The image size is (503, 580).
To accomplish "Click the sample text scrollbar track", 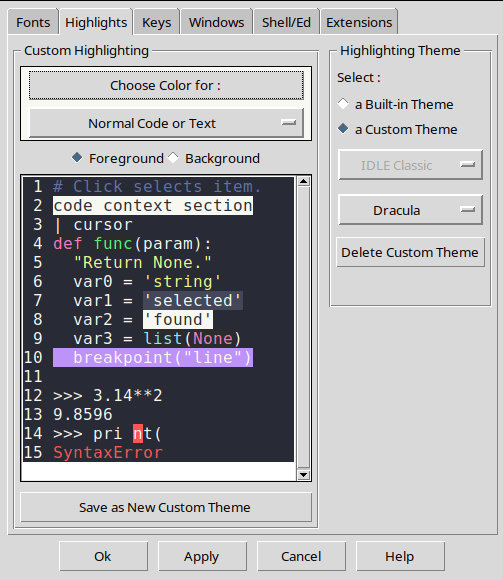I will (304, 328).
